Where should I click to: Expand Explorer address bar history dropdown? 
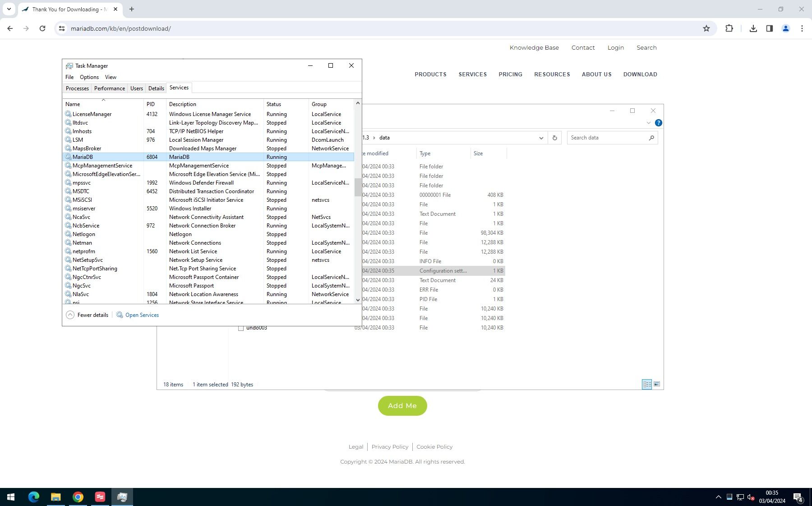[541, 138]
